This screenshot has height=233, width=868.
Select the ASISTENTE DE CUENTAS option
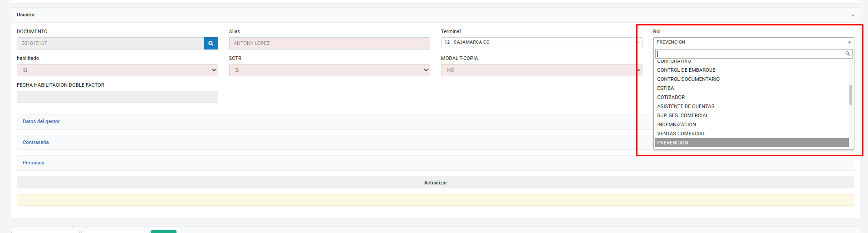pyautogui.click(x=686, y=106)
